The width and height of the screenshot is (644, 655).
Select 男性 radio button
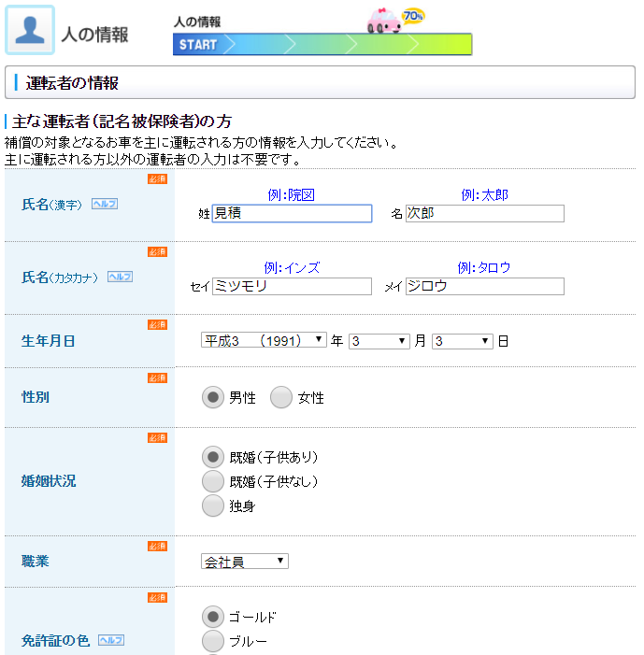click(213, 398)
